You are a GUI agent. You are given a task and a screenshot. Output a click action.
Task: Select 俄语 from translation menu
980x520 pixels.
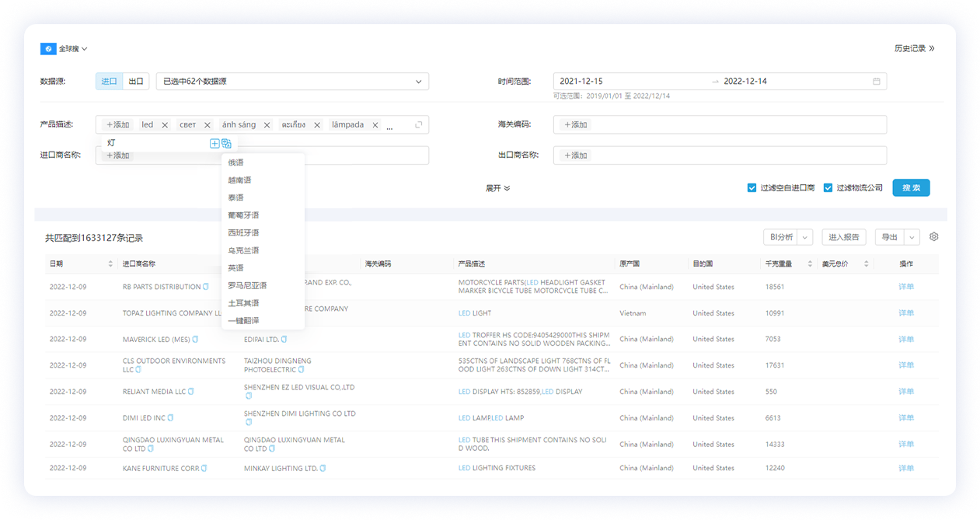coord(235,162)
